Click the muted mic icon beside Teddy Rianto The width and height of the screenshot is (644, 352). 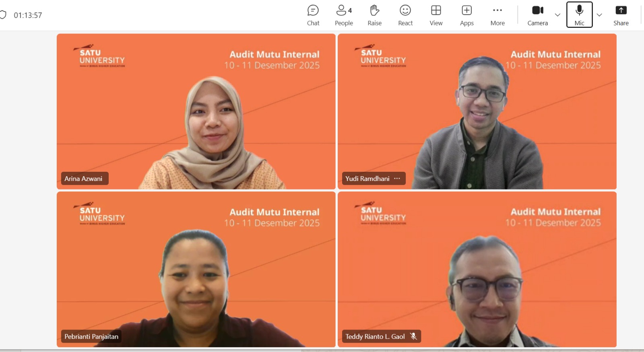pos(413,336)
